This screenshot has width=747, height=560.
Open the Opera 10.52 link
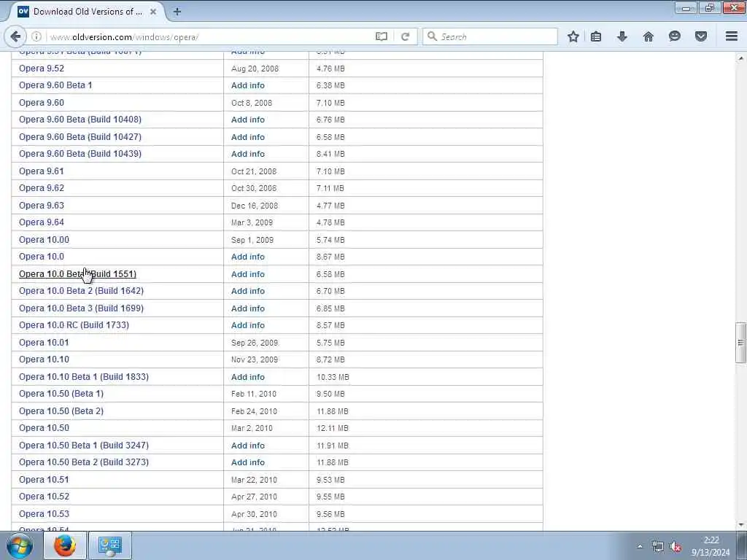point(44,497)
